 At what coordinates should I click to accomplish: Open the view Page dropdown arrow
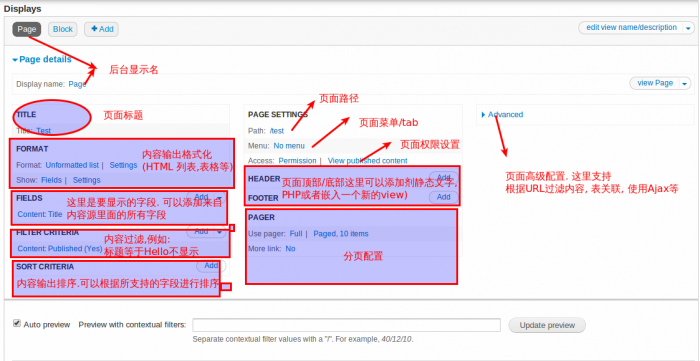pyautogui.click(x=685, y=83)
